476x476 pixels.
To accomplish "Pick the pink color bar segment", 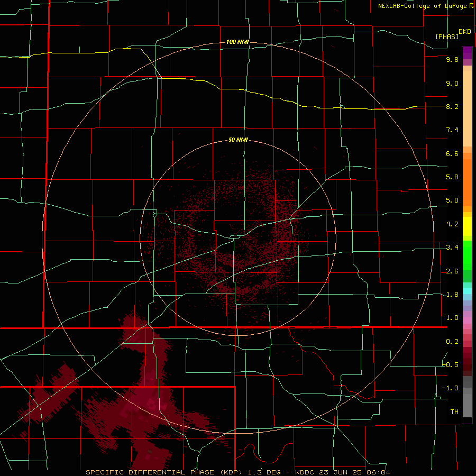I will 467,321.
